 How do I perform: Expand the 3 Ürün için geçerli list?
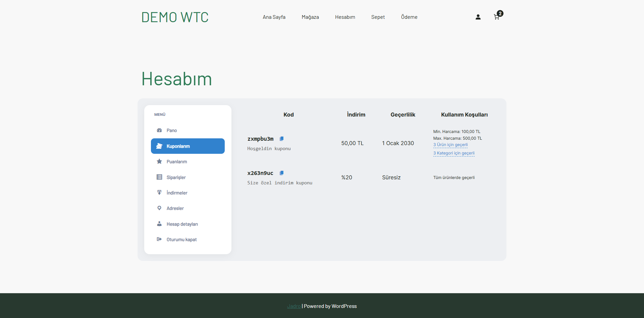450,145
